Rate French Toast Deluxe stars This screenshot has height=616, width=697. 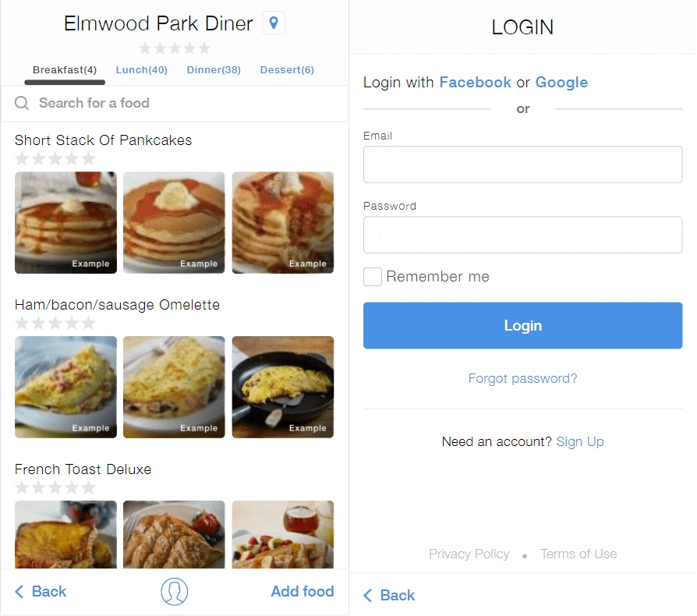point(55,488)
